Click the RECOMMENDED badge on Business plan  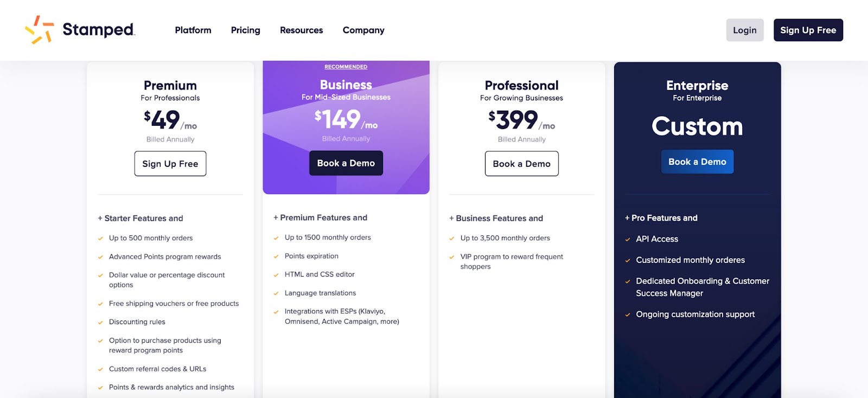(346, 66)
